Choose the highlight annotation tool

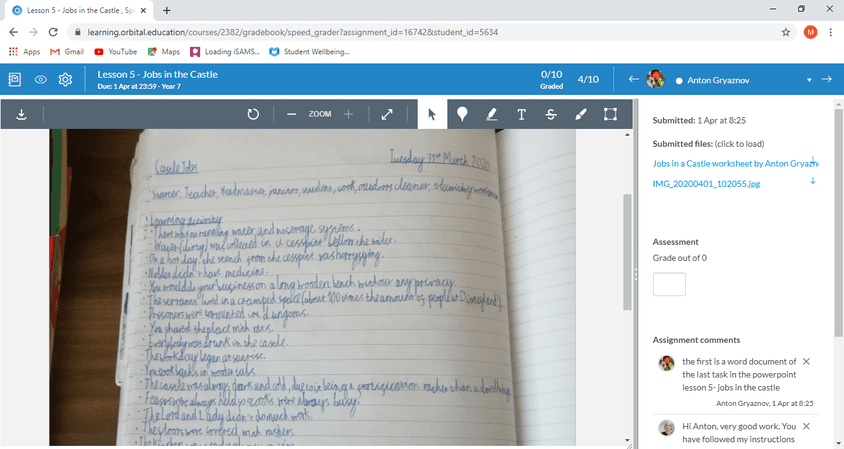[x=492, y=114]
